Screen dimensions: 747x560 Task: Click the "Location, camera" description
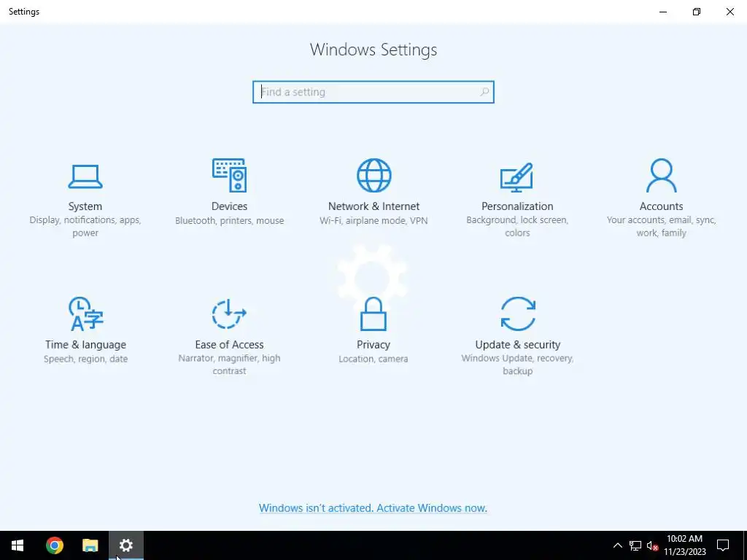point(373,359)
